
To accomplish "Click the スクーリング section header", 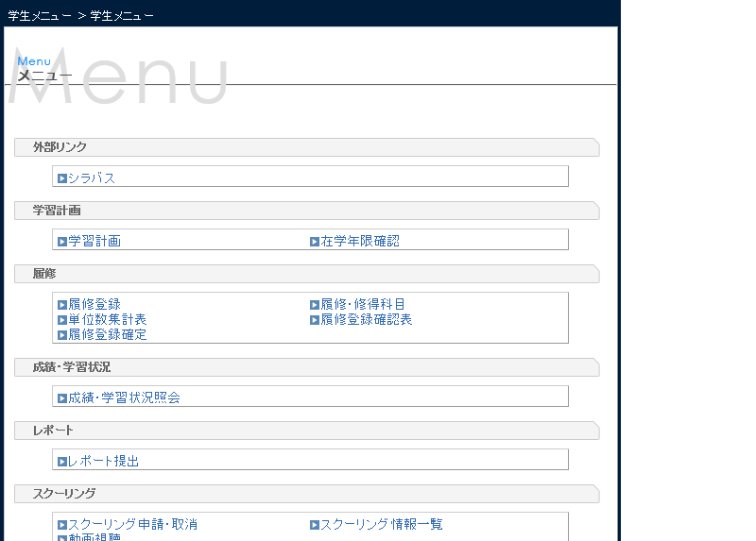I will 306,494.
